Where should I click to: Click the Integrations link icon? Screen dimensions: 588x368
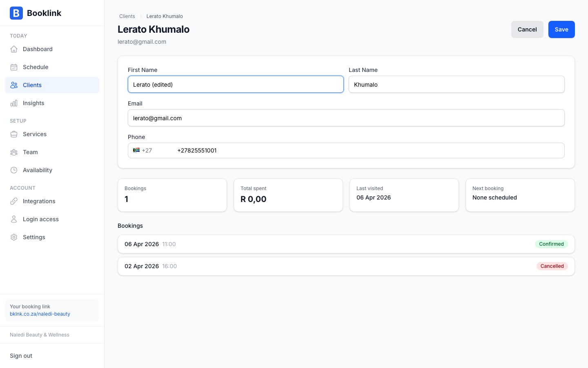coord(14,201)
